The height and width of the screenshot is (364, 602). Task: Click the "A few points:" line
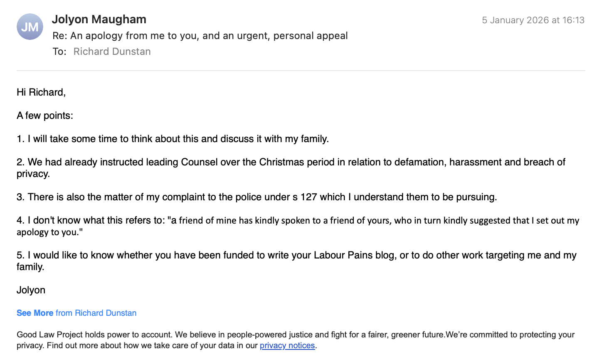pyautogui.click(x=45, y=116)
